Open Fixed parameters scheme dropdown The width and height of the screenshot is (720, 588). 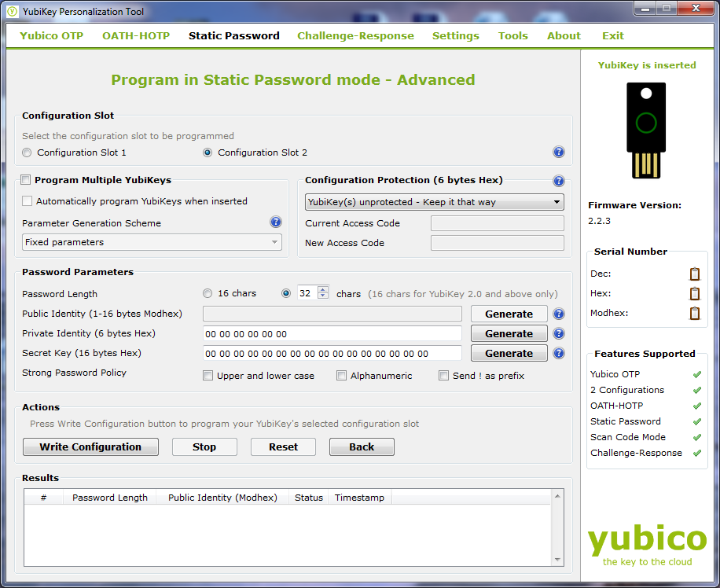(x=152, y=242)
